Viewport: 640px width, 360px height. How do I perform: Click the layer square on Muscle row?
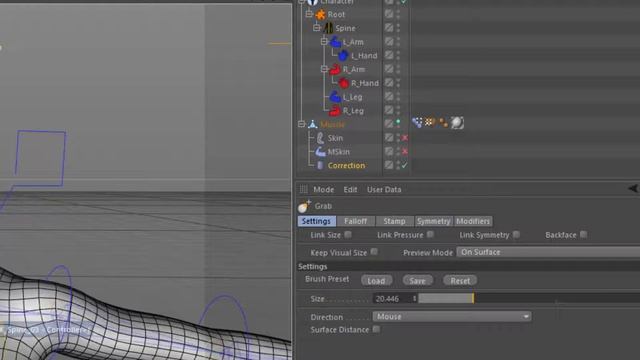click(389, 124)
